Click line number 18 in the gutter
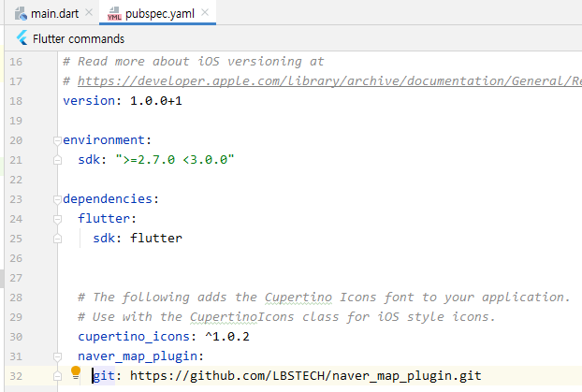Image resolution: width=582 pixels, height=392 pixels. [16, 101]
